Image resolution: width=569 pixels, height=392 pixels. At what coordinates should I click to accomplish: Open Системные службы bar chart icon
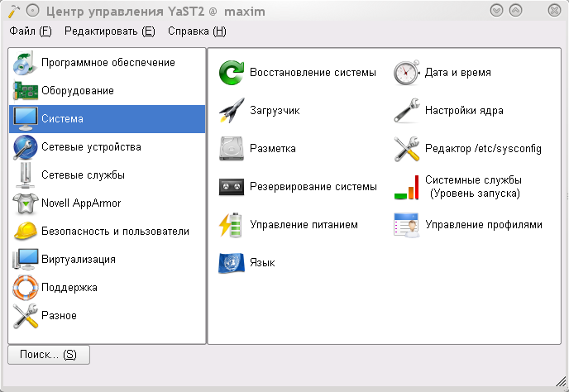pyautogui.click(x=406, y=187)
